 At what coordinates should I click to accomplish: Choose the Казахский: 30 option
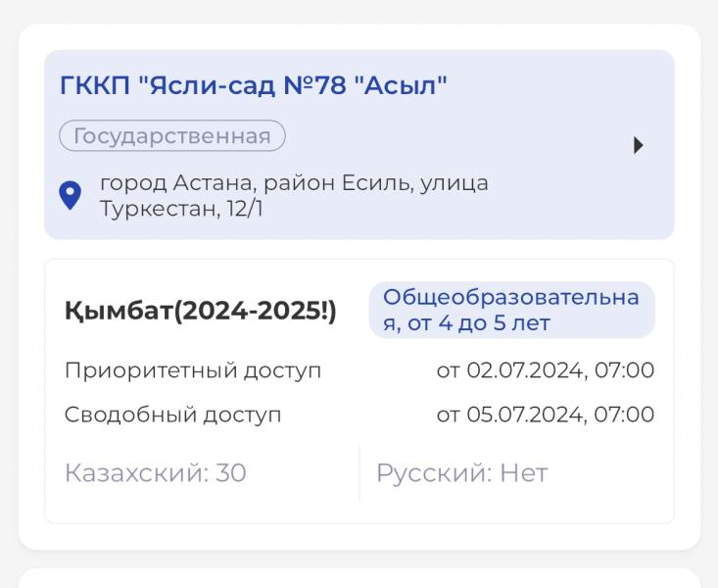(156, 472)
